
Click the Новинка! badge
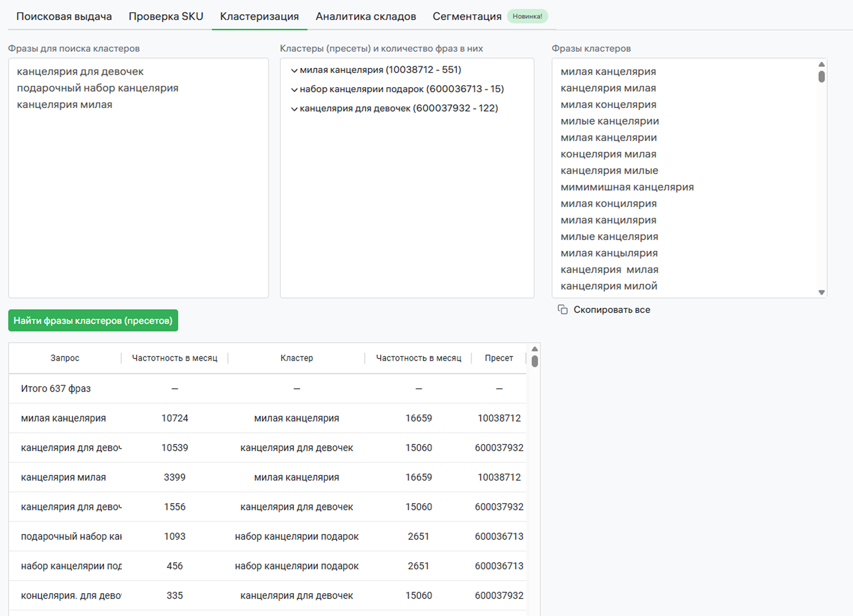[527, 16]
